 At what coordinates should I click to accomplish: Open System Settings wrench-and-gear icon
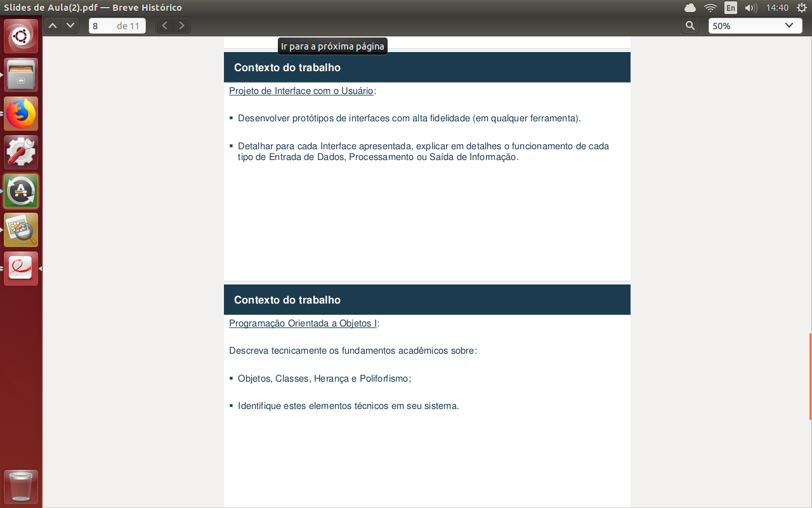(x=21, y=153)
